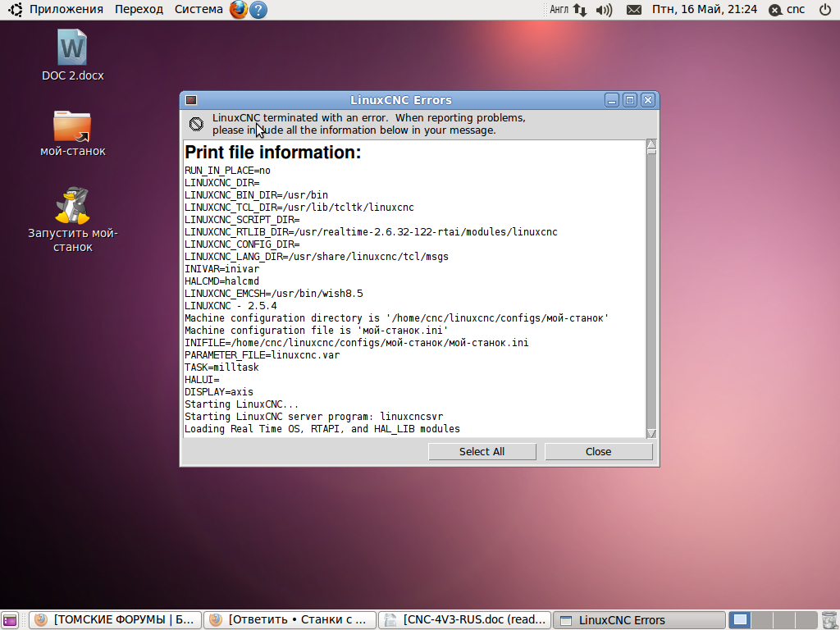Image resolution: width=840 pixels, height=630 pixels.
Task: Open the Help question mark launcher
Action: (x=258, y=10)
